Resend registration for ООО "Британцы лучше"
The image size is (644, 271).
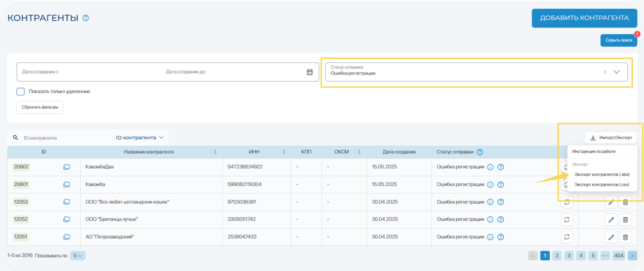pyautogui.click(x=567, y=220)
